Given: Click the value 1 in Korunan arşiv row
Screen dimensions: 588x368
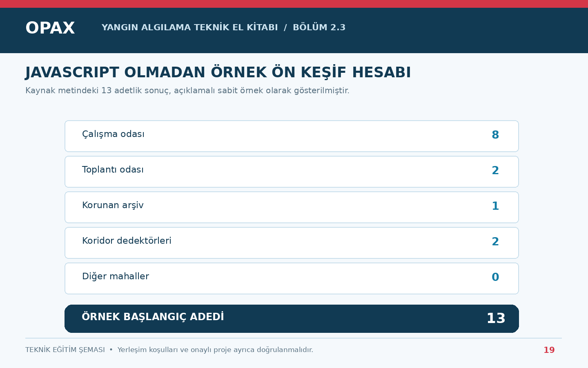Looking at the screenshot, I should 495,206.
